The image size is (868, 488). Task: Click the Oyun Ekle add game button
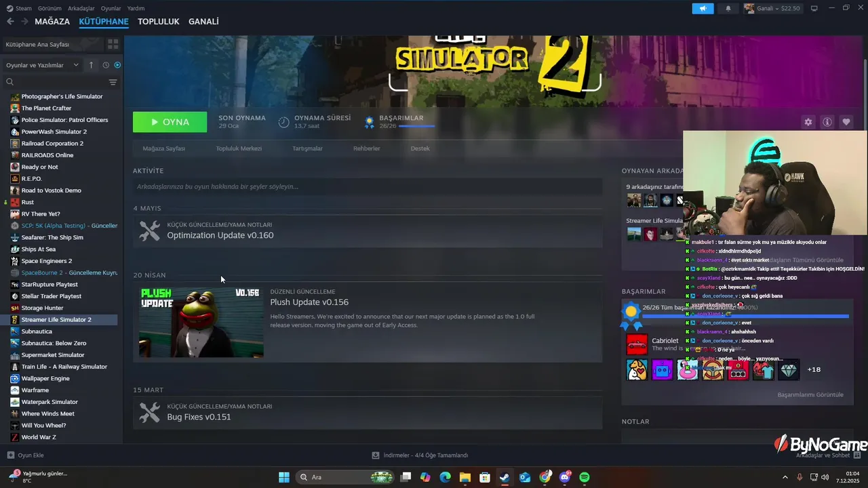coord(26,455)
